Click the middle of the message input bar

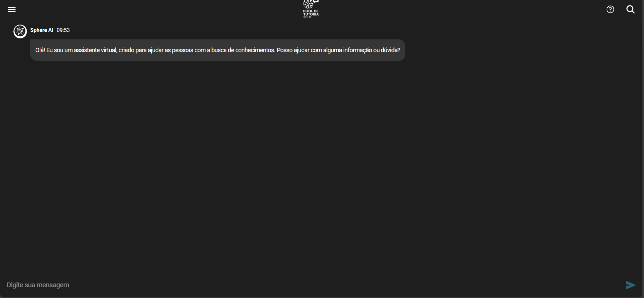pyautogui.click(x=313, y=285)
